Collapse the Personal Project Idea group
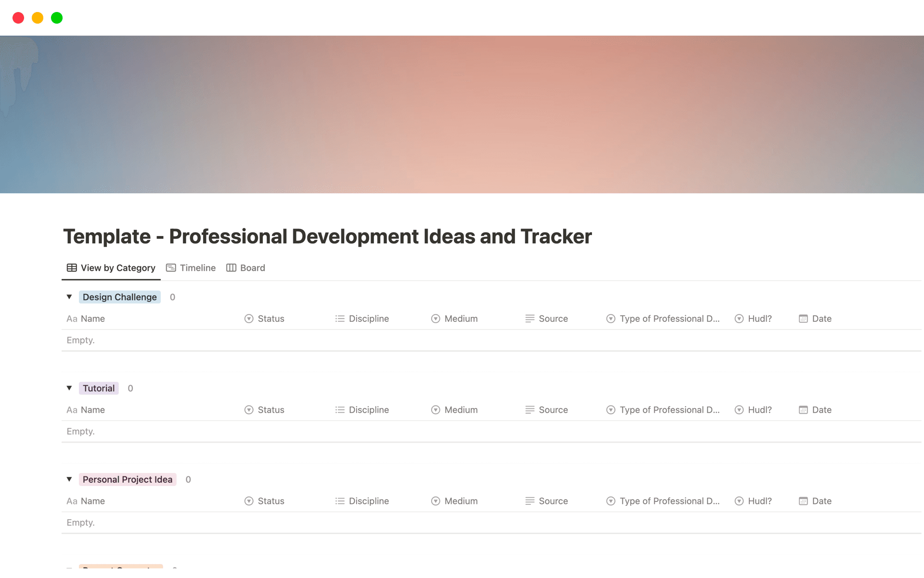 (x=69, y=479)
